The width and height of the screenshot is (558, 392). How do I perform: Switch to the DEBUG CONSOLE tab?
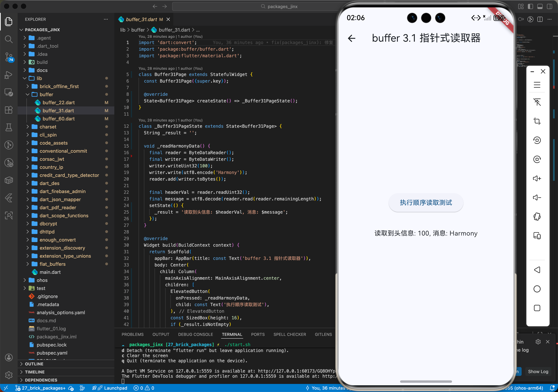pos(195,335)
